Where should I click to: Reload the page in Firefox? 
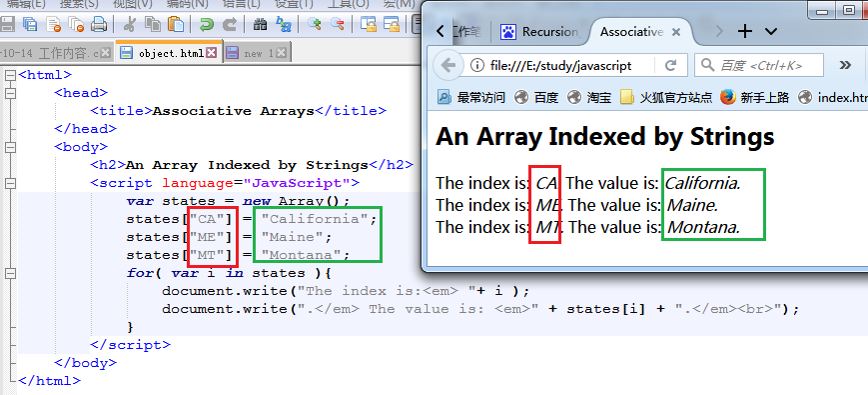pyautogui.click(x=670, y=65)
